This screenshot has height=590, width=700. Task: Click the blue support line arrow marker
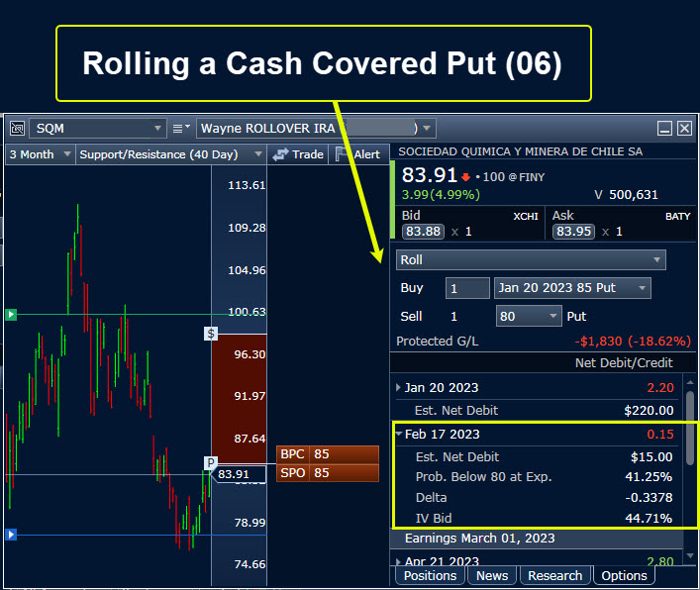(11, 535)
